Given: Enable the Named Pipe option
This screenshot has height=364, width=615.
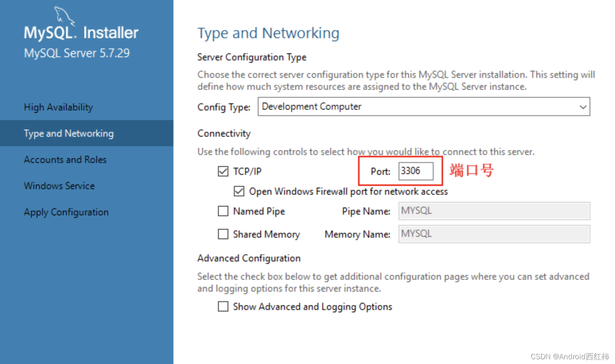Looking at the screenshot, I should coord(223,211).
